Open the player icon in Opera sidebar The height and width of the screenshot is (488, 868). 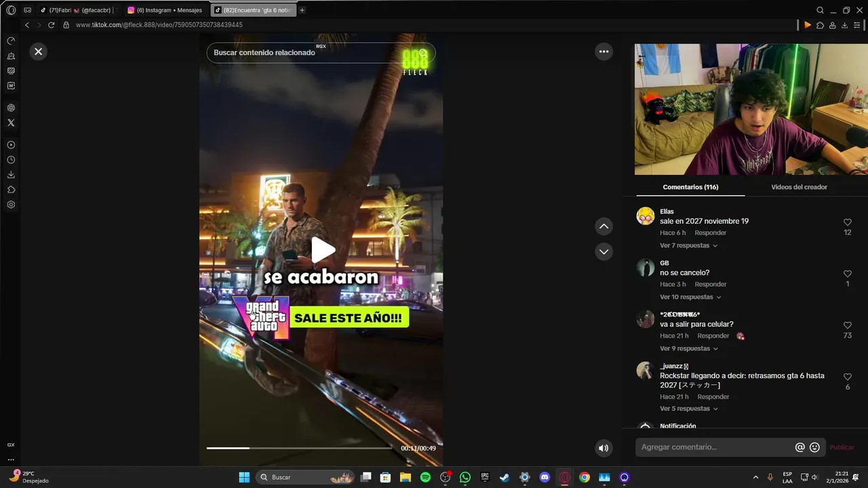11,145
